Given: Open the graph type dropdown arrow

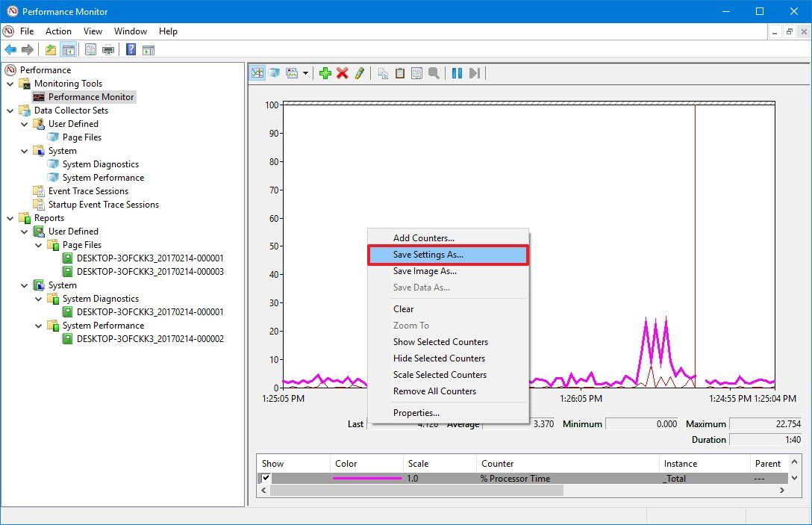Looking at the screenshot, I should 304,72.
